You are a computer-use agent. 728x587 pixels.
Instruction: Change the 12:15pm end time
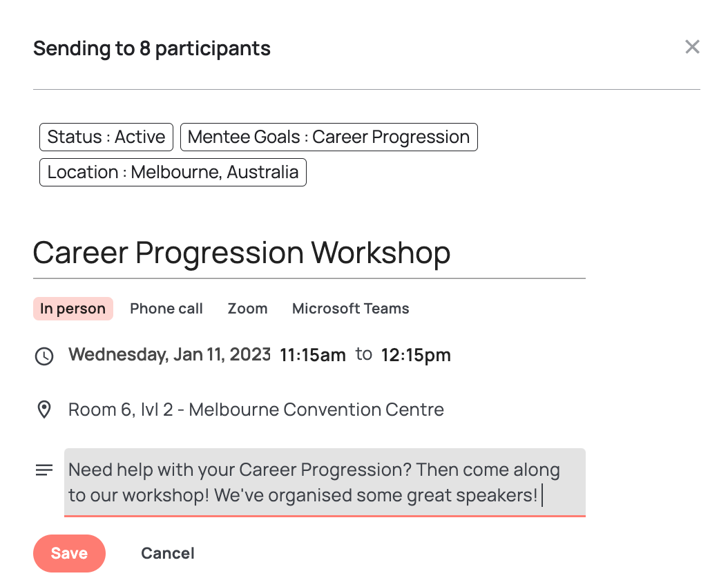pyautogui.click(x=416, y=356)
